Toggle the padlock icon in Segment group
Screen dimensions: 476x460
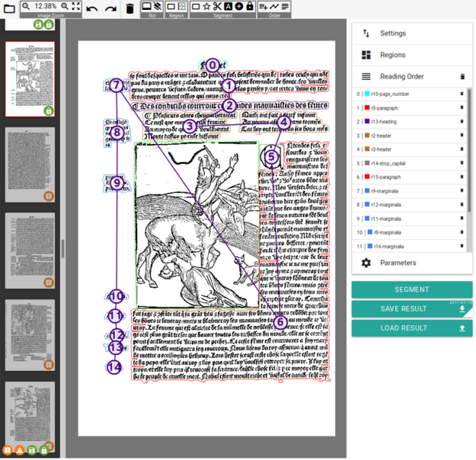click(x=250, y=7)
